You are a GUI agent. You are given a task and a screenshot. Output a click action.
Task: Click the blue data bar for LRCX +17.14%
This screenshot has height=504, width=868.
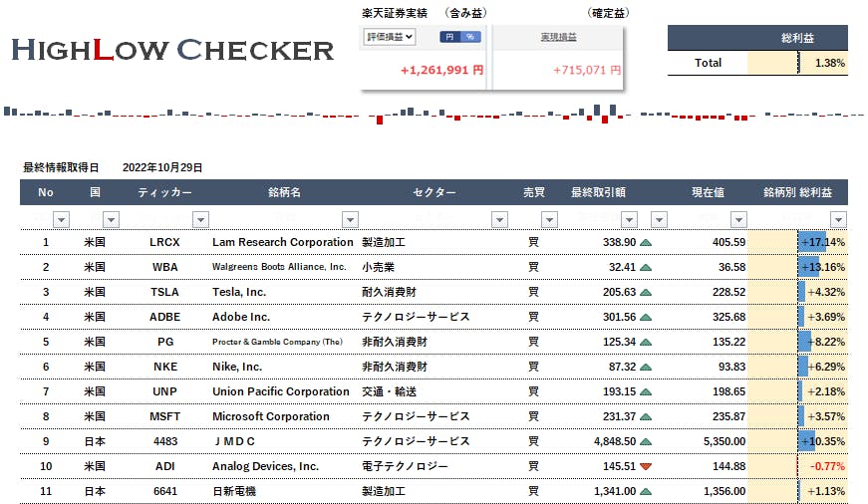811,242
